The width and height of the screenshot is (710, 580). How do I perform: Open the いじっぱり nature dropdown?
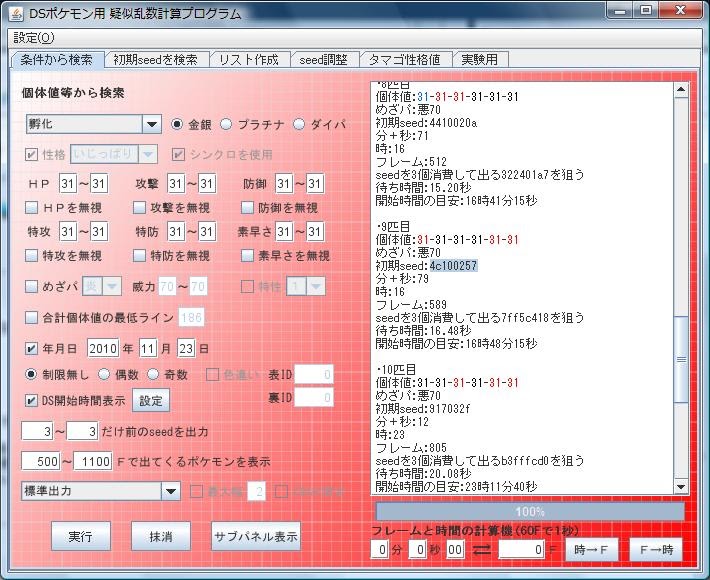[x=148, y=154]
